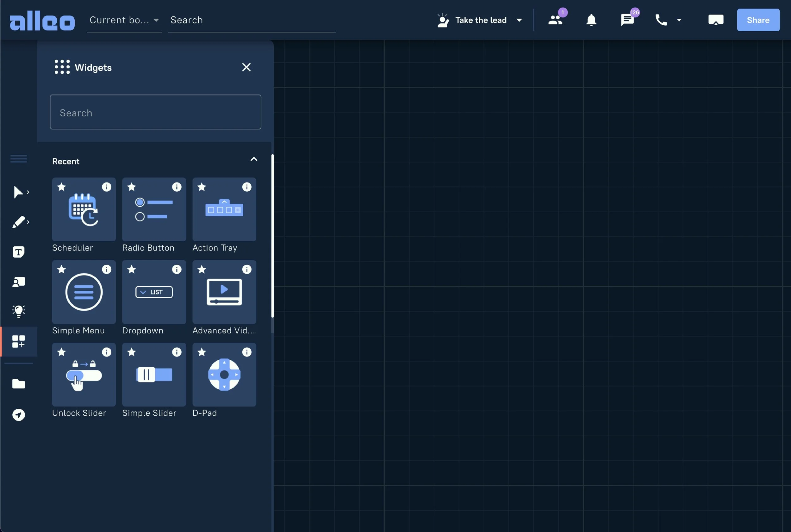
Task: Favorite the Scheduler widget
Action: [x=62, y=187]
